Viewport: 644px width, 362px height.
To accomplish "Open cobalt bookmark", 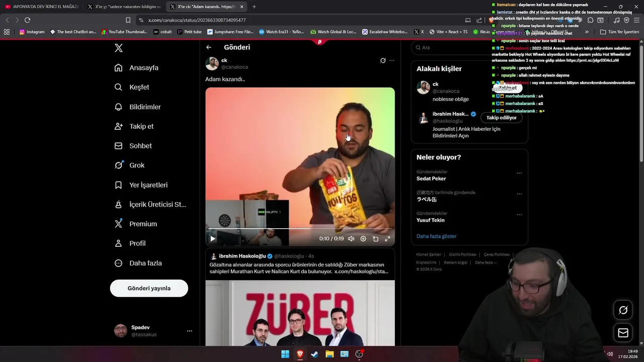I will tap(163, 32).
